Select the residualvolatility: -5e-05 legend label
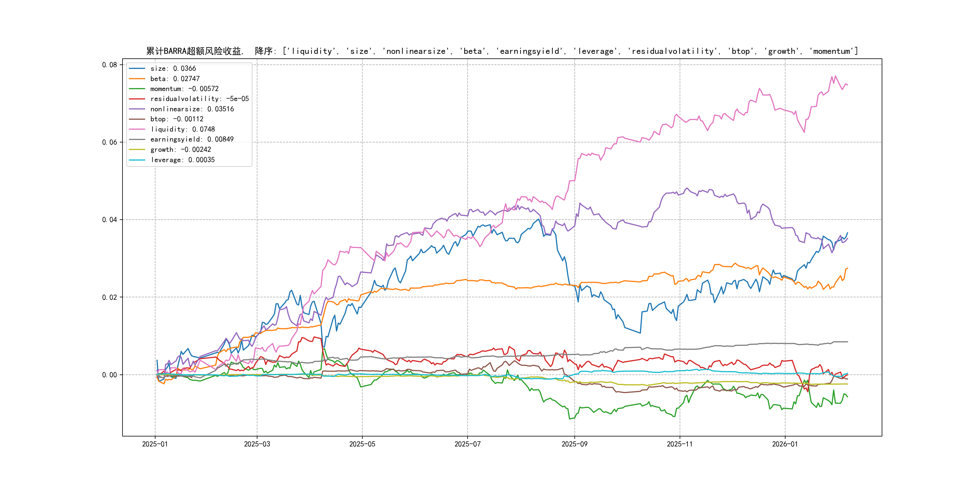980x490 pixels. [x=199, y=99]
